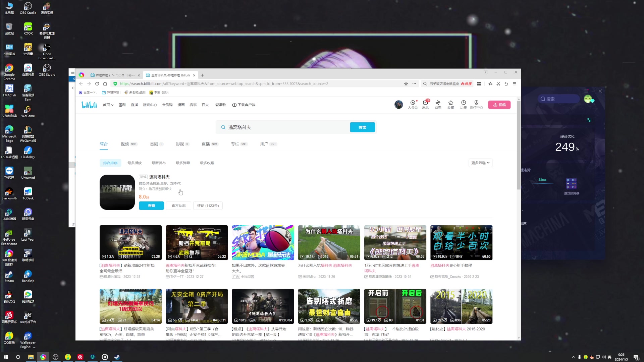Sort results by 最多收藏
Image resolution: width=644 pixels, height=362 pixels.
click(x=207, y=163)
